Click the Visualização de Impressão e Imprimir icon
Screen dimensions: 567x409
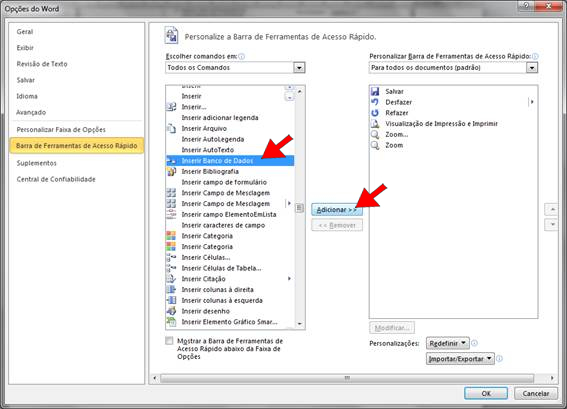tap(375, 124)
